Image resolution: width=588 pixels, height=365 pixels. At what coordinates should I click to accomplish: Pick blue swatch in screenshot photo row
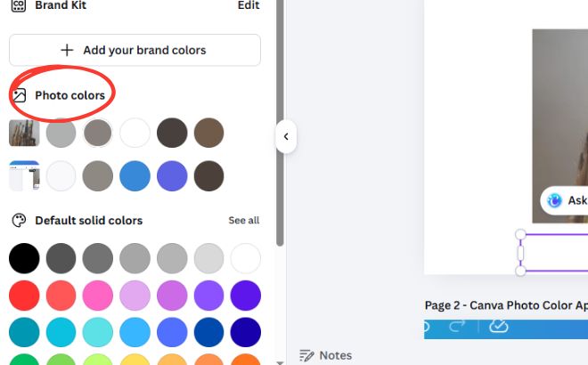click(x=135, y=175)
